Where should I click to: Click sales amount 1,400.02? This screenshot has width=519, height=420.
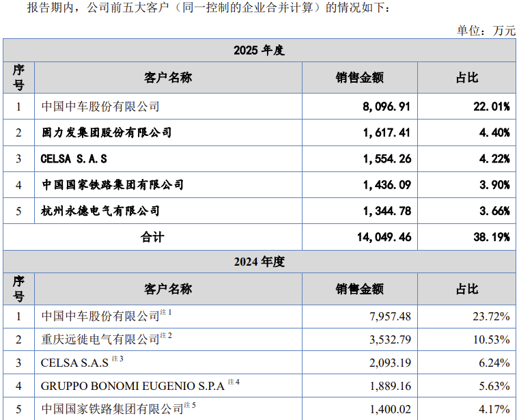click(390, 409)
